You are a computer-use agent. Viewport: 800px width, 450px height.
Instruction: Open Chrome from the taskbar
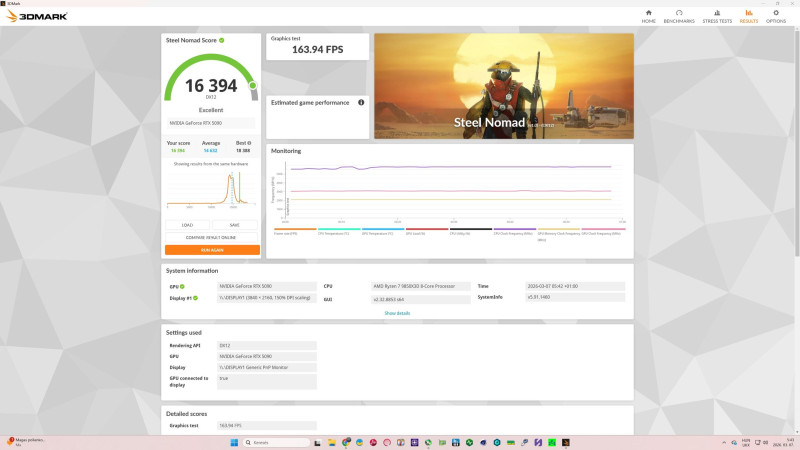coord(346,442)
